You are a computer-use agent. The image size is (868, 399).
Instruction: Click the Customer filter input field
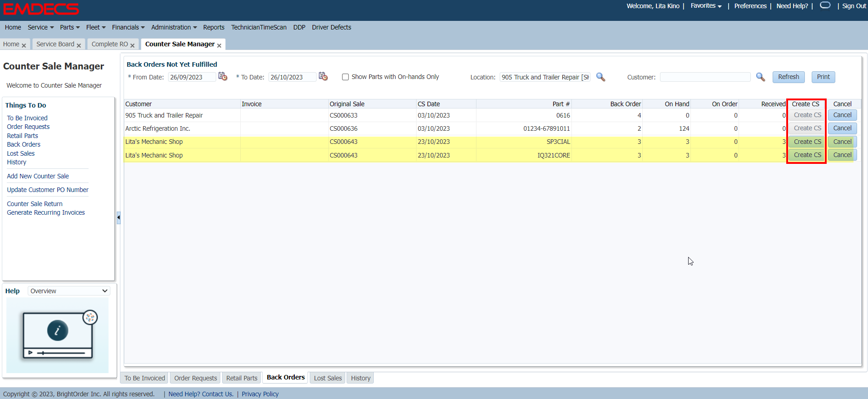coord(705,77)
